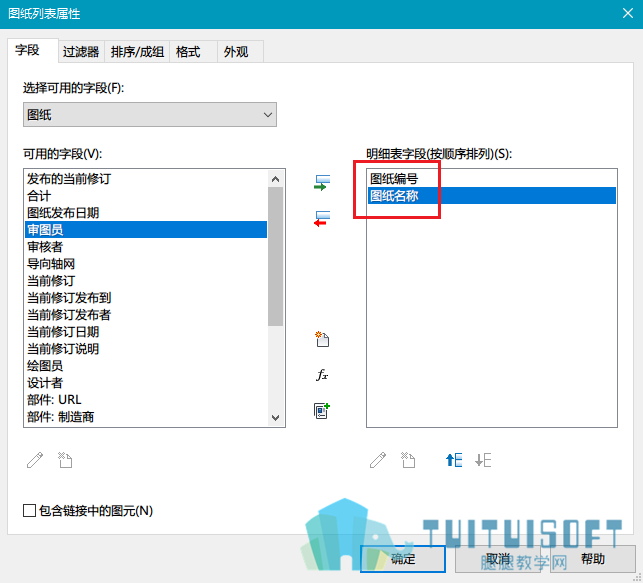Select 图纸名称 in schedule fields
643x583 pixels.
point(492,196)
